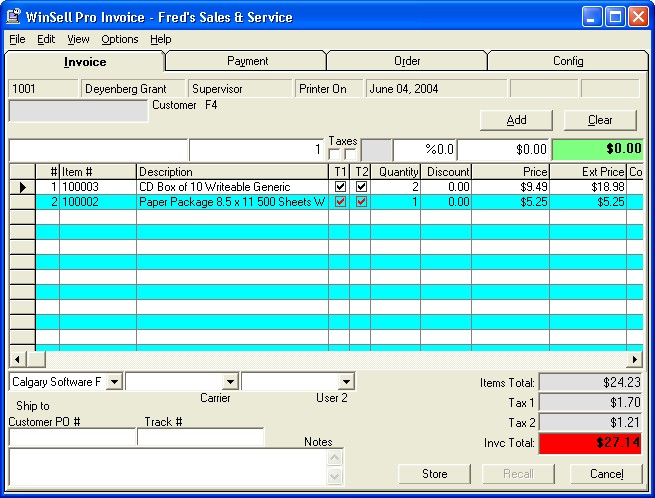
Task: Click the Clear button
Action: (600, 120)
